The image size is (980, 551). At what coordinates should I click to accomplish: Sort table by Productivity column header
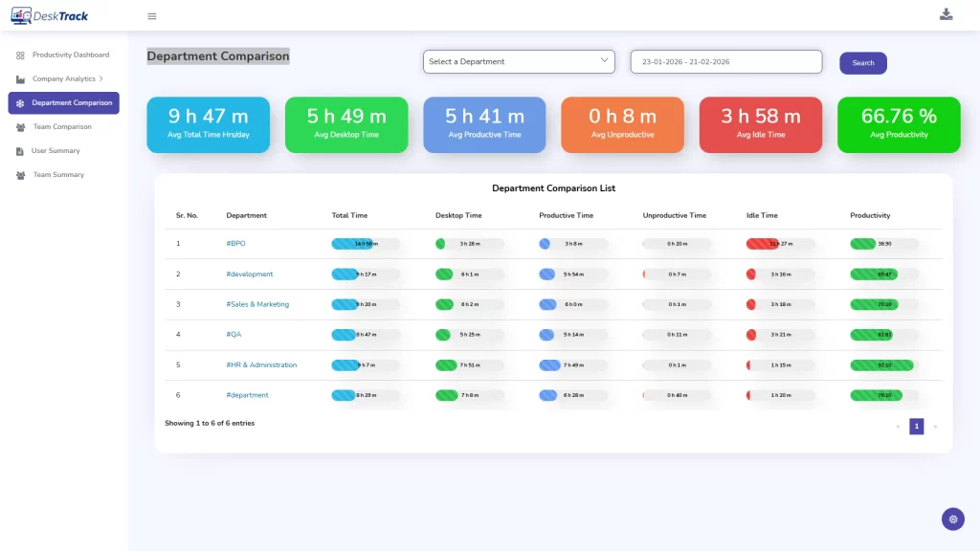pos(869,215)
